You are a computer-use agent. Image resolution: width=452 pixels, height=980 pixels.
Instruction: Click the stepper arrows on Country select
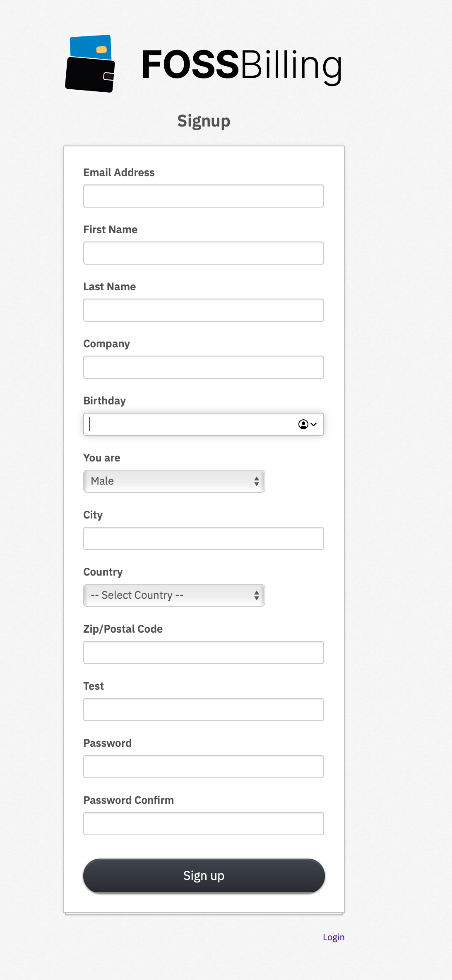(257, 595)
